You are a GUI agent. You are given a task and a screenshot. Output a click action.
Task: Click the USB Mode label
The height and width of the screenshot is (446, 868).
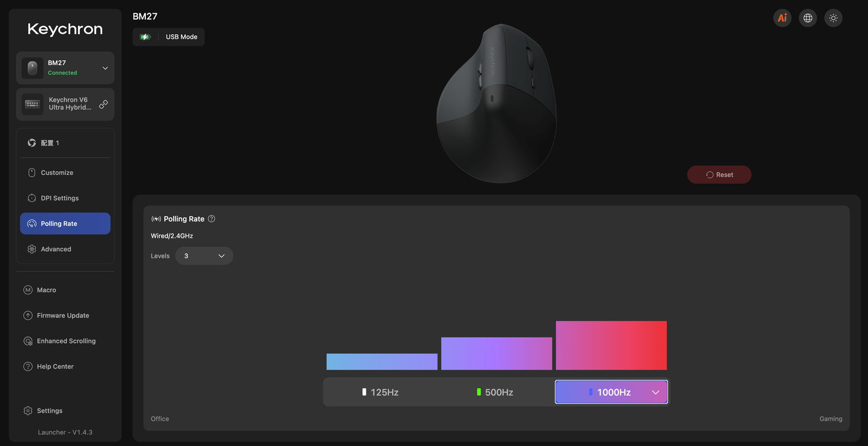tap(182, 37)
